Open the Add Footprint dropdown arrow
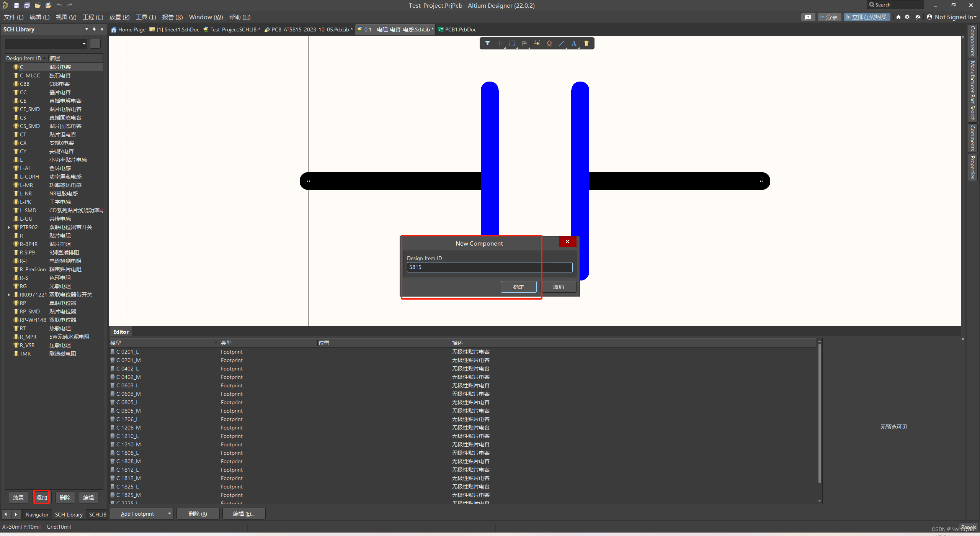This screenshot has height=536, width=980. 169,514
